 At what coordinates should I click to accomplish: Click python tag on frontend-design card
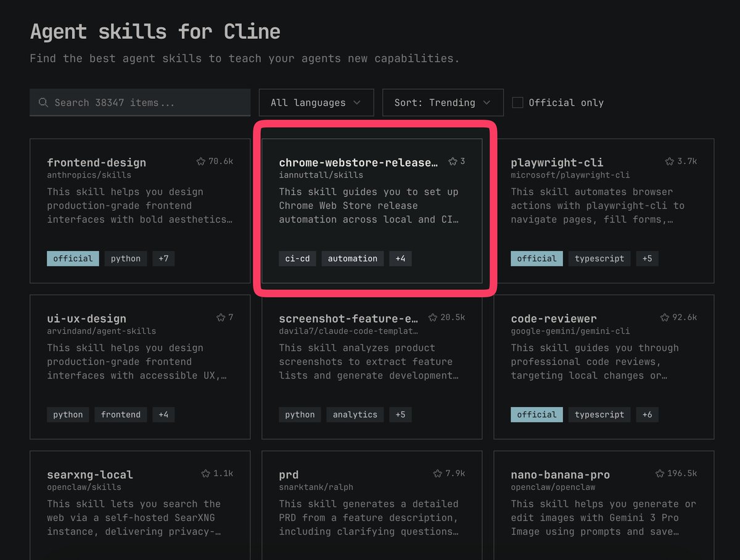pos(126,258)
